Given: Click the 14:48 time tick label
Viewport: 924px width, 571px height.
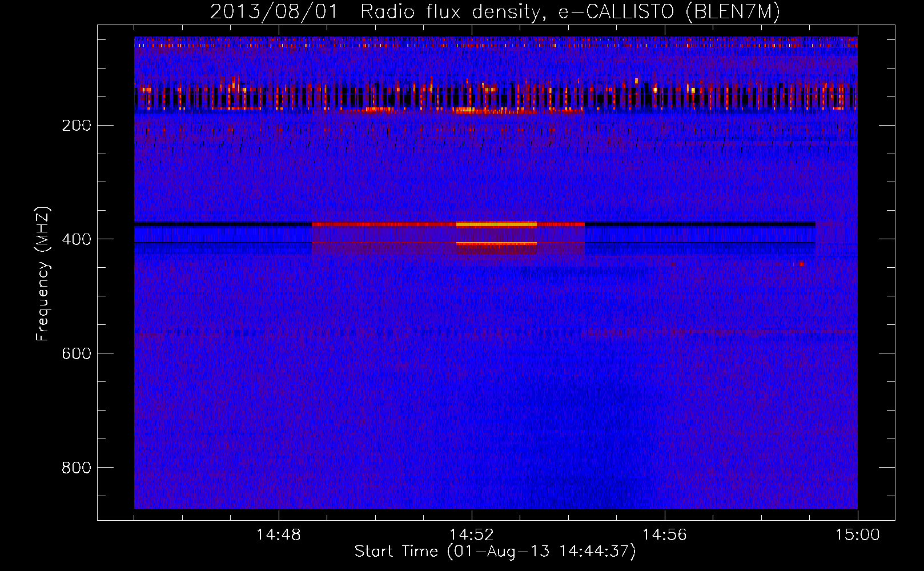Looking at the screenshot, I should pos(279,535).
